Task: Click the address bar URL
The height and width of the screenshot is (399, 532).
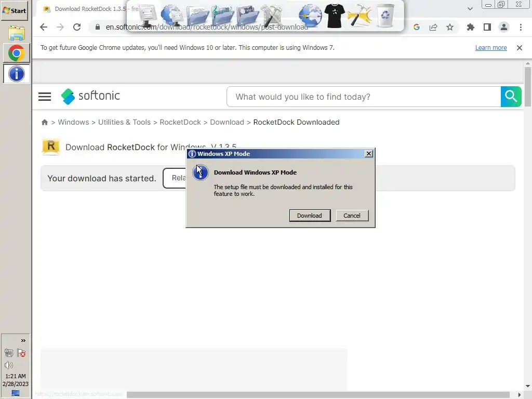Action: pyautogui.click(x=207, y=27)
